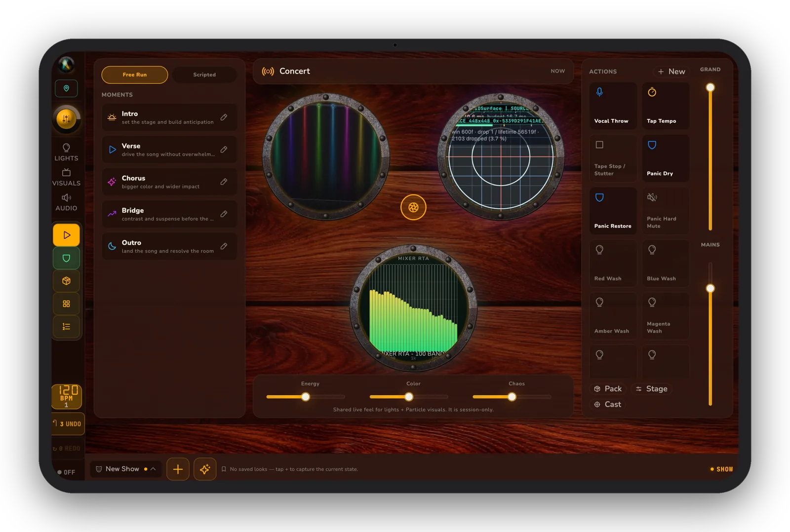Click the IOSurface crosshair scope porthole

click(501, 156)
